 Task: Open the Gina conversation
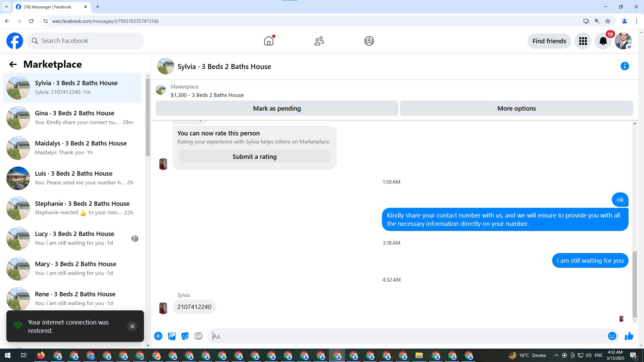coord(72,118)
